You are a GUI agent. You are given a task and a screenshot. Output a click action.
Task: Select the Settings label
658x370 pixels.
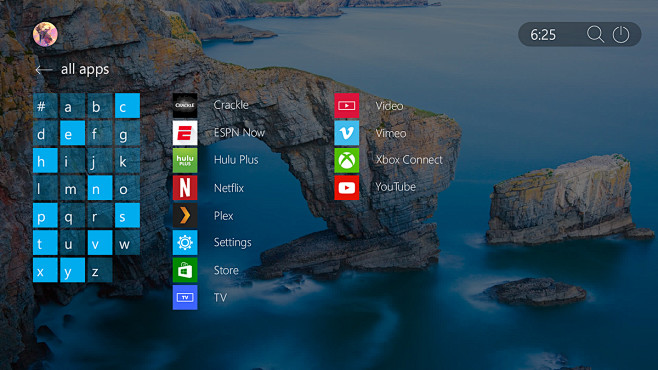click(x=232, y=242)
